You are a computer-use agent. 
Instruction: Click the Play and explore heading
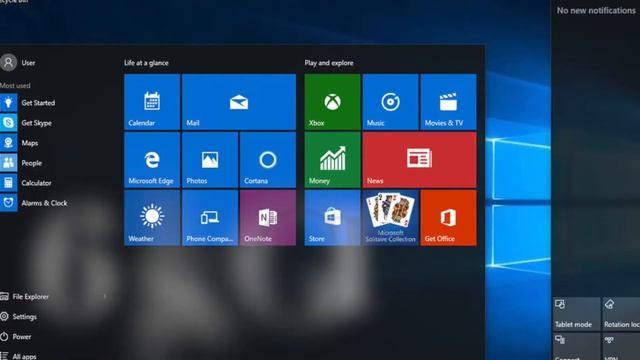point(329,63)
